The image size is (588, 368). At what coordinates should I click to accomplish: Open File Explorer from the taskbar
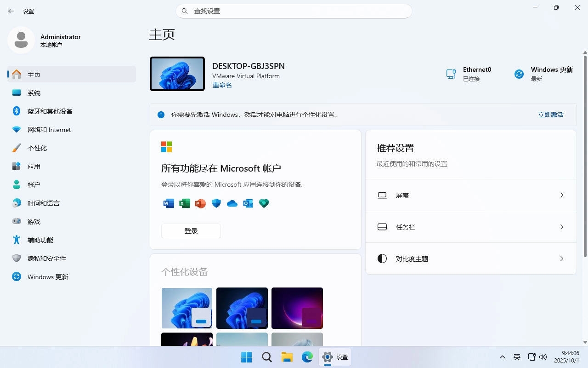click(287, 357)
